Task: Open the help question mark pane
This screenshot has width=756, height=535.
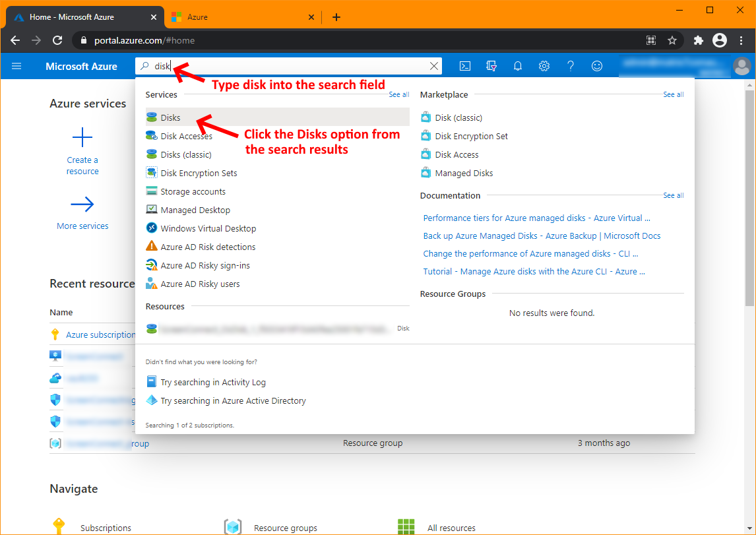Action: [570, 66]
